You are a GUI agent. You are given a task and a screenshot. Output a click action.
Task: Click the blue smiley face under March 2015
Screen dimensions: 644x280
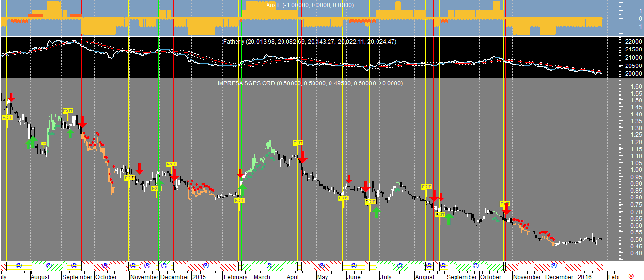tap(269, 266)
